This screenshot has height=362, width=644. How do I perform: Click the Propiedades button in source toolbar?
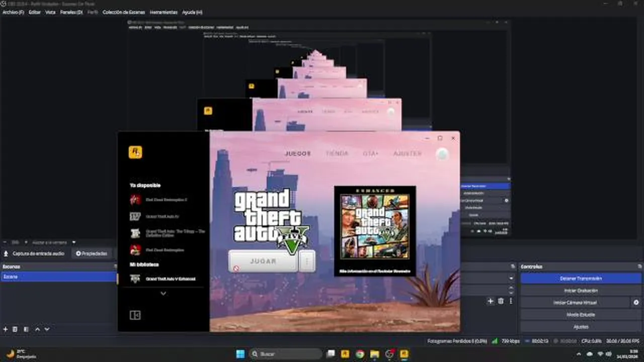pos(92,254)
